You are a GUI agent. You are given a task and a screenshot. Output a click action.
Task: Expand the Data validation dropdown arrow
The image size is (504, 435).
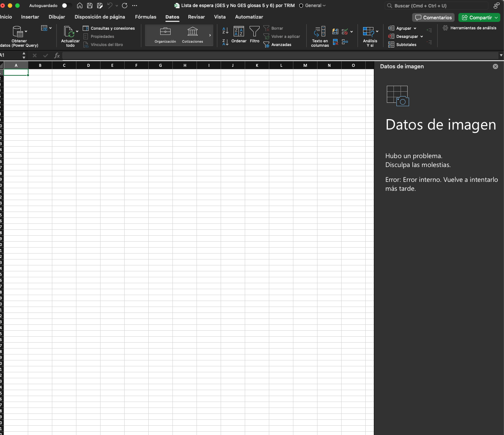pyautogui.click(x=352, y=32)
